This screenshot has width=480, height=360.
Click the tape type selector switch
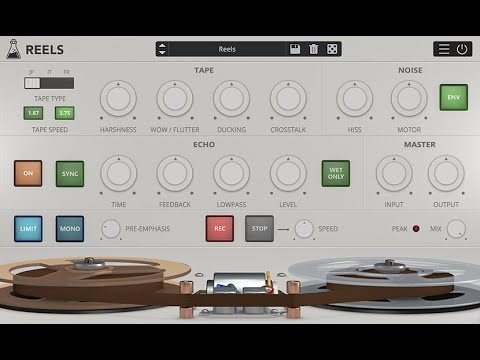[49, 83]
